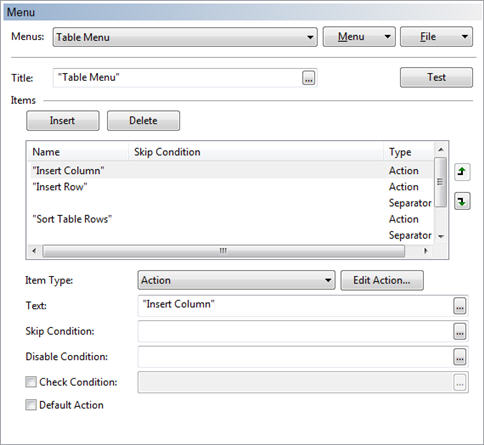The image size is (484, 445).
Task: Expand the Menus dropdown showing Table Menu
Action: [185, 37]
